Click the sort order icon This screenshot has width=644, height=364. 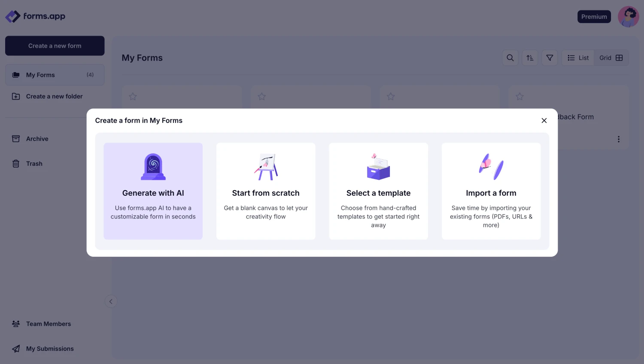530,58
